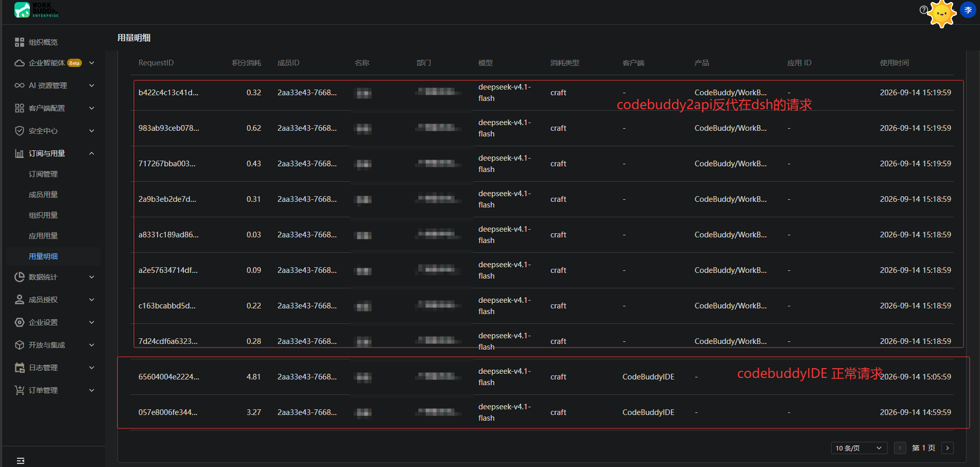Viewport: 980px width, 467px height.
Task: Go to the next page arrow
Action: [948, 448]
